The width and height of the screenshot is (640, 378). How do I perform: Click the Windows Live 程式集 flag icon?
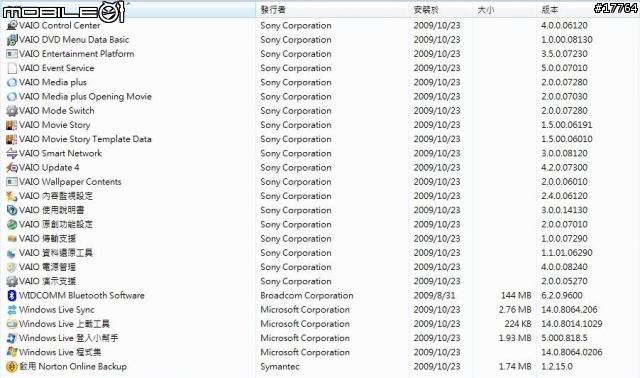pyautogui.click(x=12, y=352)
